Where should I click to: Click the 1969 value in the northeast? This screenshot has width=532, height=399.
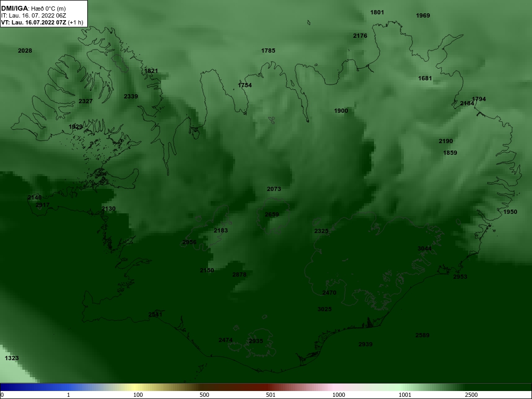[x=423, y=15]
